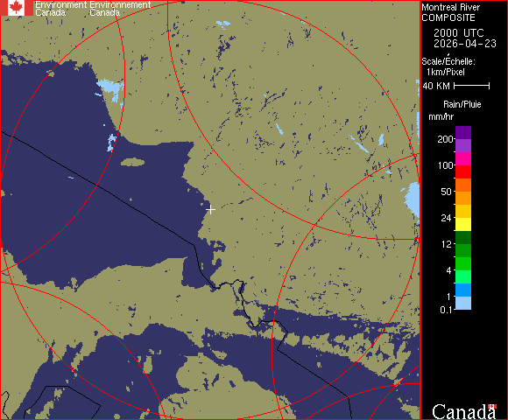Viewport: 508px width, 420px height.
Task: Click the 2000 UTC timestamp
Action: point(459,33)
